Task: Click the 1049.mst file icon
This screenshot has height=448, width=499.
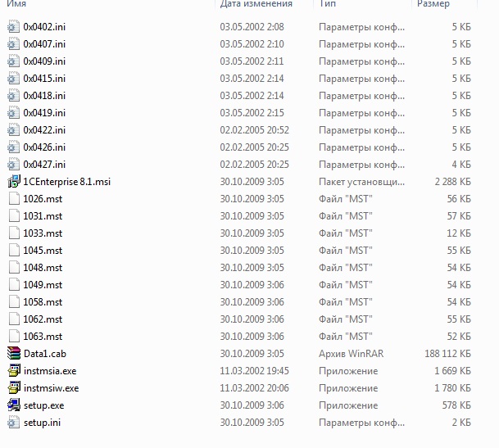Action: point(14,284)
